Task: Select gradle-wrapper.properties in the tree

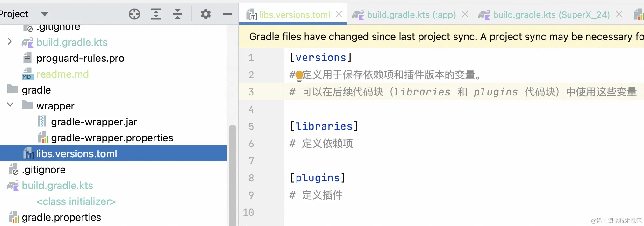Action: coord(112,138)
